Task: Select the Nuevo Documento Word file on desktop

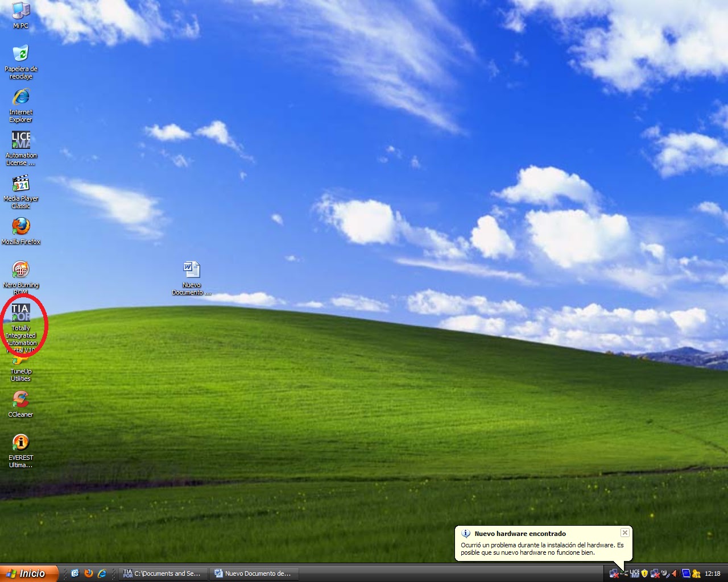Action: [192, 278]
